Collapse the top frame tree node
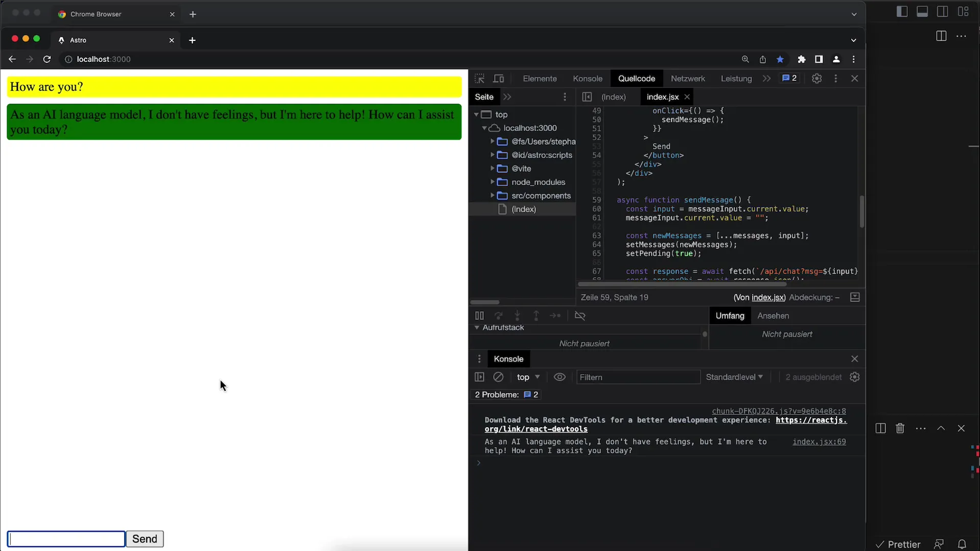 tap(476, 114)
